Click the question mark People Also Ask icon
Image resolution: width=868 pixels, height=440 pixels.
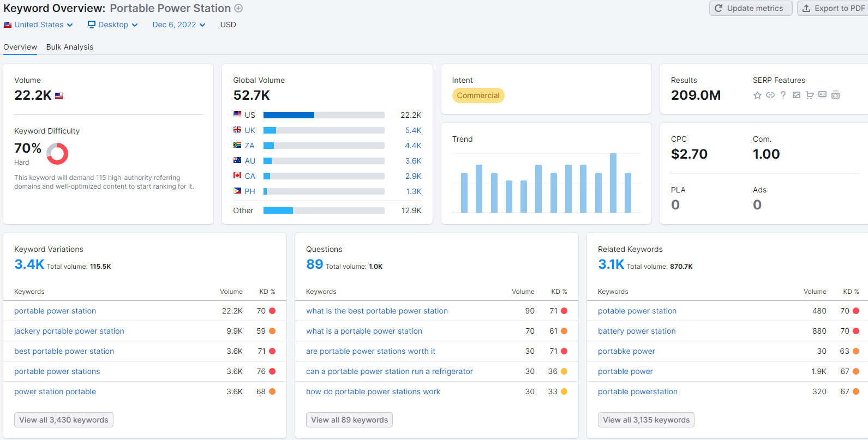point(783,95)
